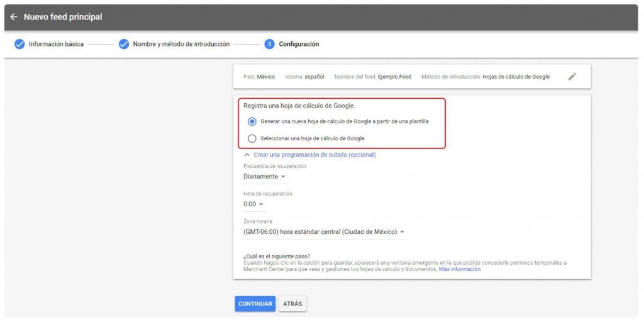Click the Hora de recuperación label
The width and height of the screenshot is (644, 320).
(x=268, y=194)
